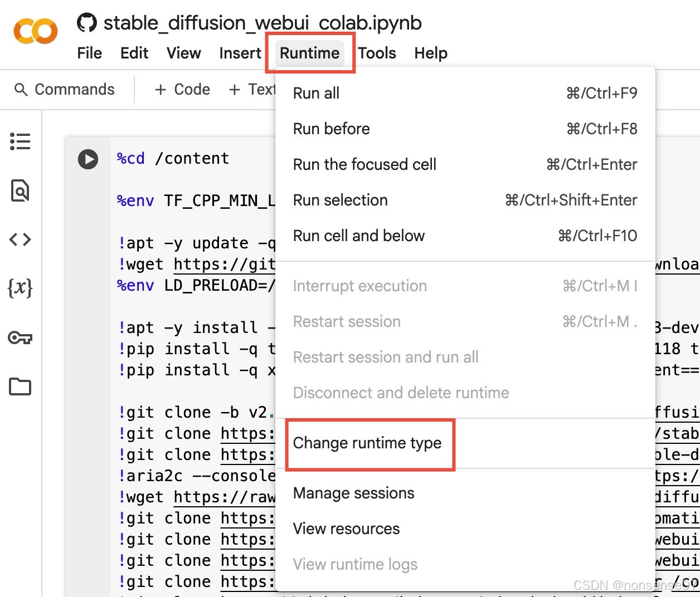
Task: Click the '%env LD_PRELOAD=' code line
Action: (196, 285)
